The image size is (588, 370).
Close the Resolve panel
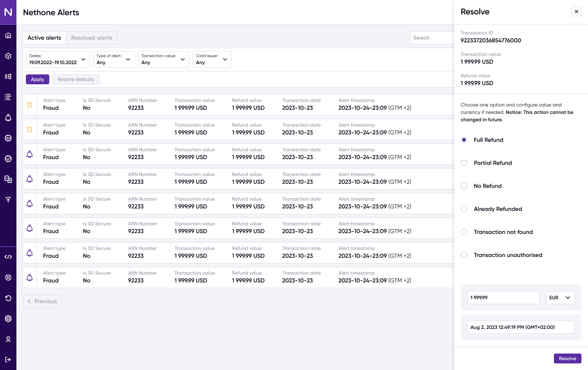point(577,12)
